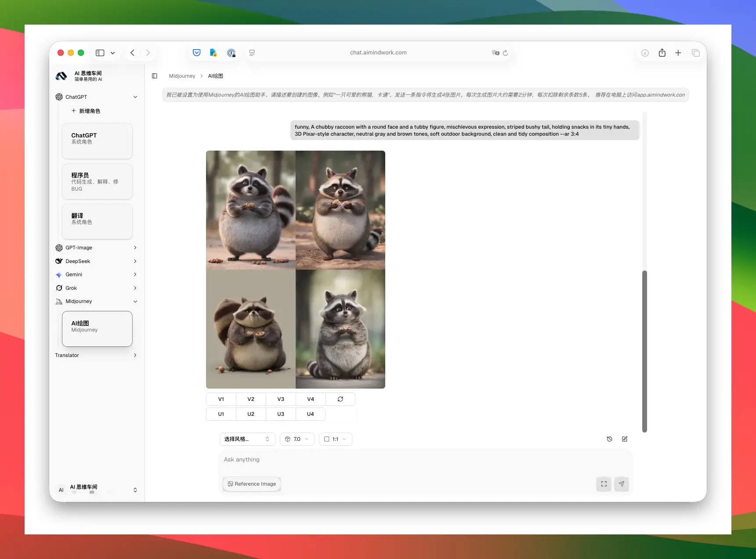
Task: Click Safari share icon in toolbar
Action: [662, 53]
